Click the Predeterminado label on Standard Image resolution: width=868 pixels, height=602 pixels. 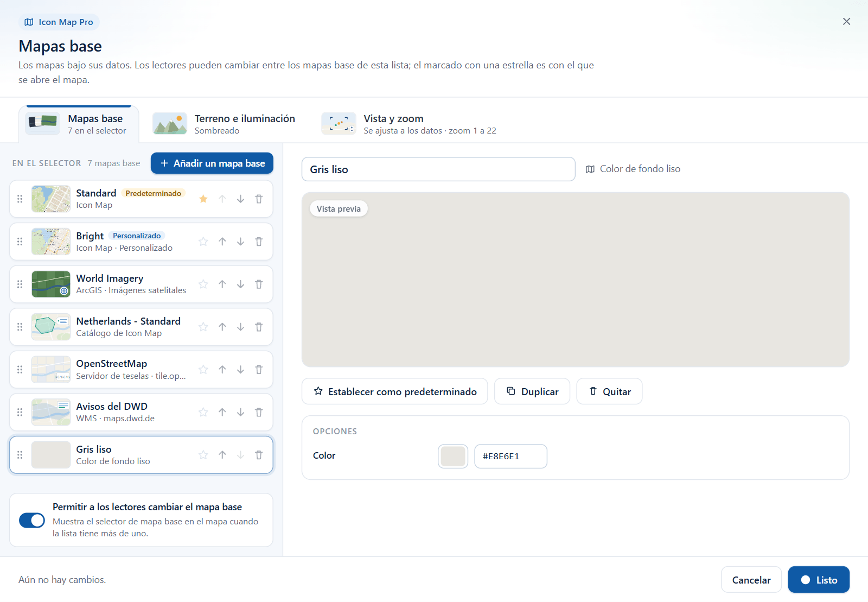154,193
